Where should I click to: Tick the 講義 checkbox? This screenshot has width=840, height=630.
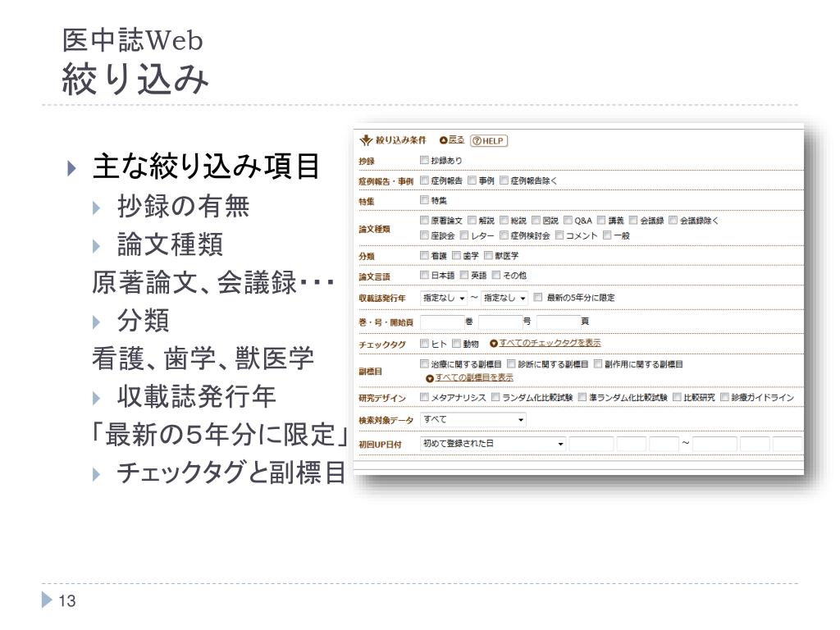point(601,220)
